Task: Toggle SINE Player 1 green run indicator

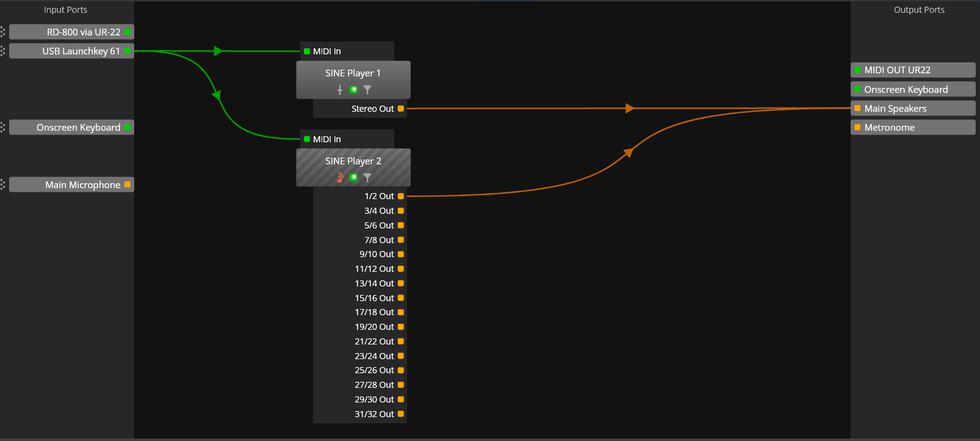Action: pyautogui.click(x=353, y=90)
